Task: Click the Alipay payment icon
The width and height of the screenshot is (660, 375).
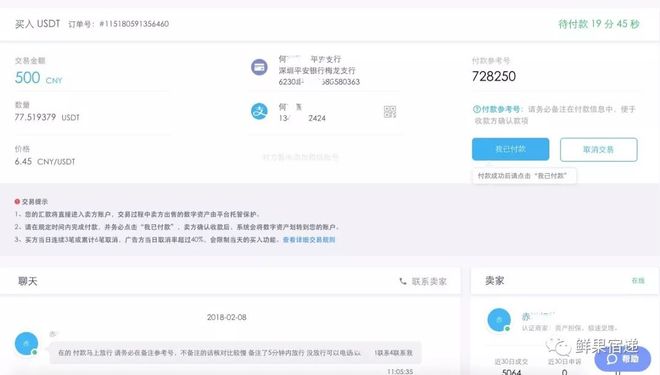Action: tap(259, 112)
